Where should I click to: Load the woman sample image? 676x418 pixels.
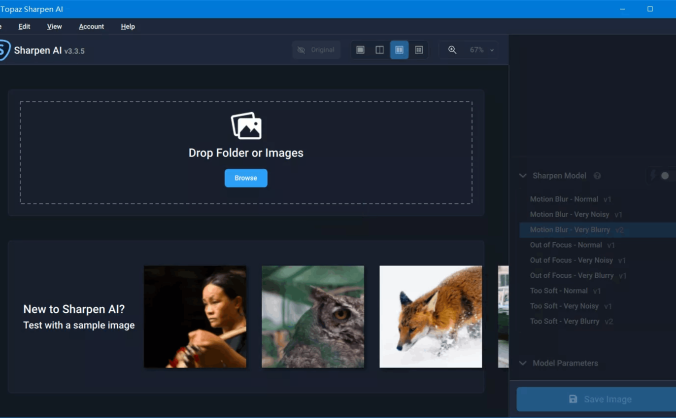tap(195, 317)
